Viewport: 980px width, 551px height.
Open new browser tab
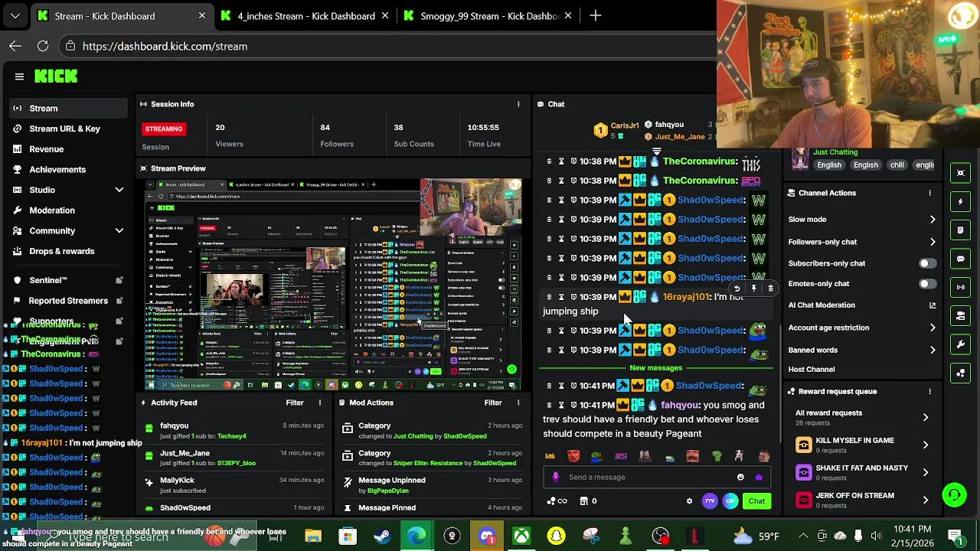pyautogui.click(x=596, y=15)
